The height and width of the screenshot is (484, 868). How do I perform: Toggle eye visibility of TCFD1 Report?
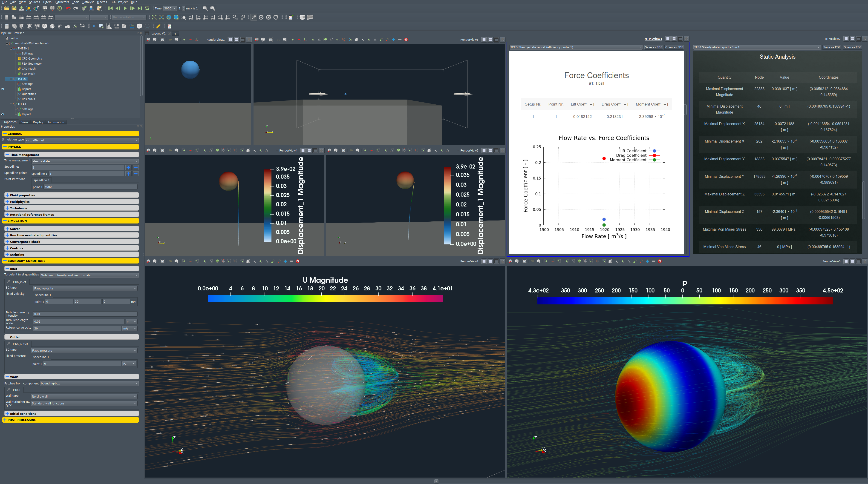pyautogui.click(x=3, y=89)
